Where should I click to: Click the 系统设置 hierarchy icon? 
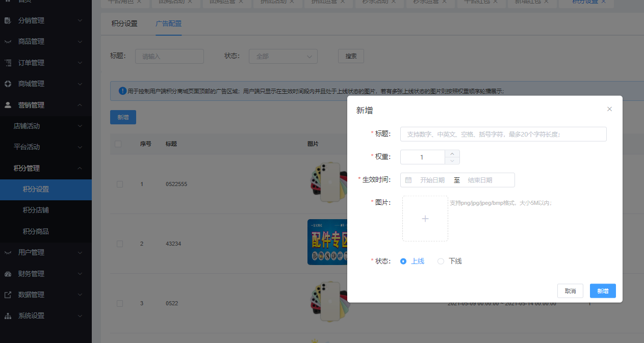pos(8,316)
